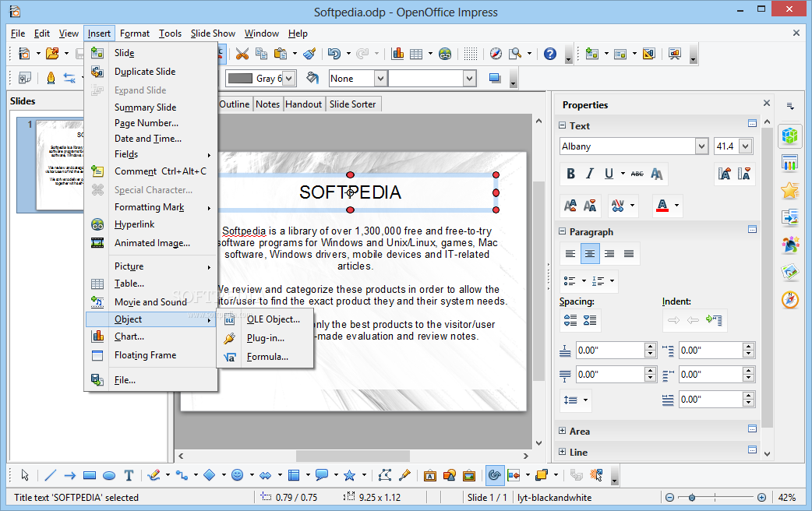The height and width of the screenshot is (511, 812).
Task: Click the Display Grid dotted icon
Action: click(x=470, y=53)
